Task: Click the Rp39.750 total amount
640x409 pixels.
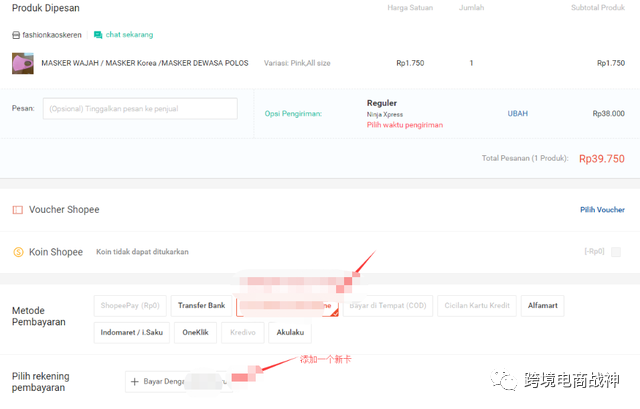Action: 602,159
